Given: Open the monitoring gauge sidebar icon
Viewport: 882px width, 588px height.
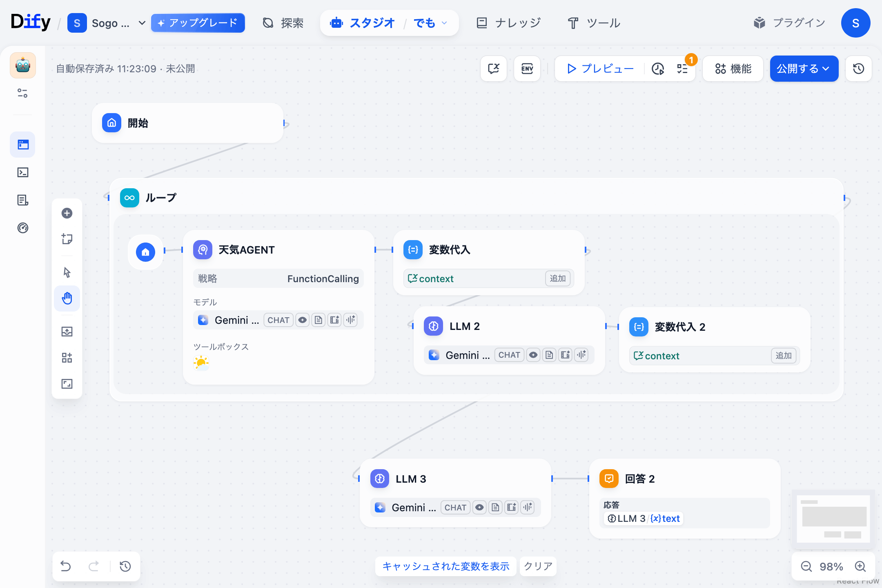Looking at the screenshot, I should tap(22, 228).
